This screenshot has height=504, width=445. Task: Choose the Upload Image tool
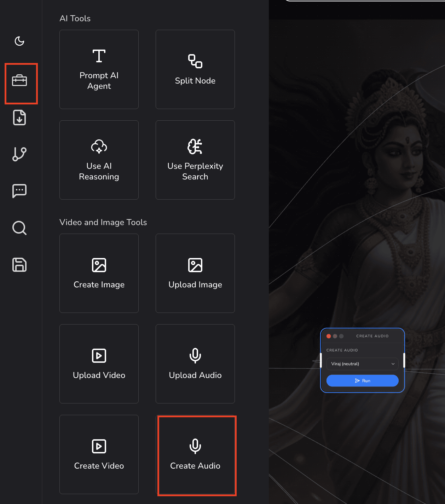(x=195, y=273)
